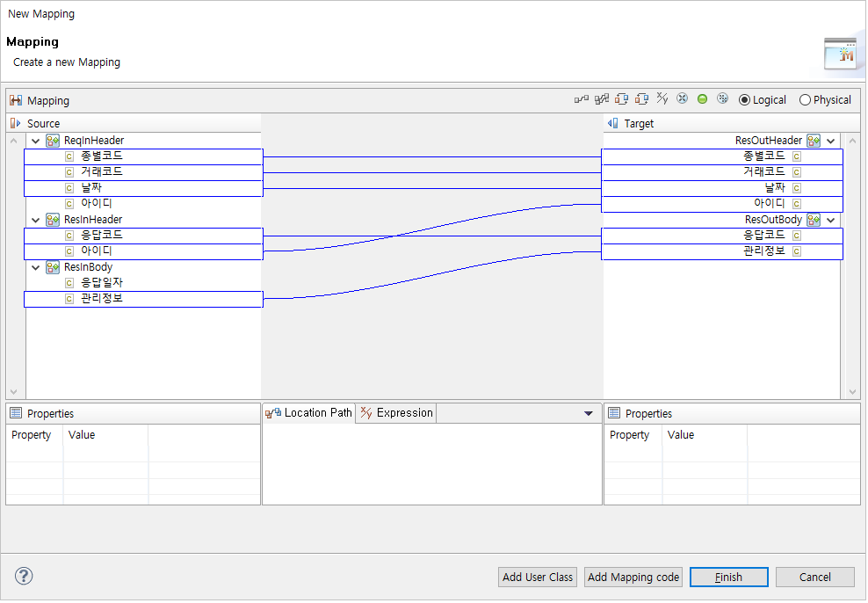Click the scrollbar up arrow in Source panel

click(x=13, y=140)
